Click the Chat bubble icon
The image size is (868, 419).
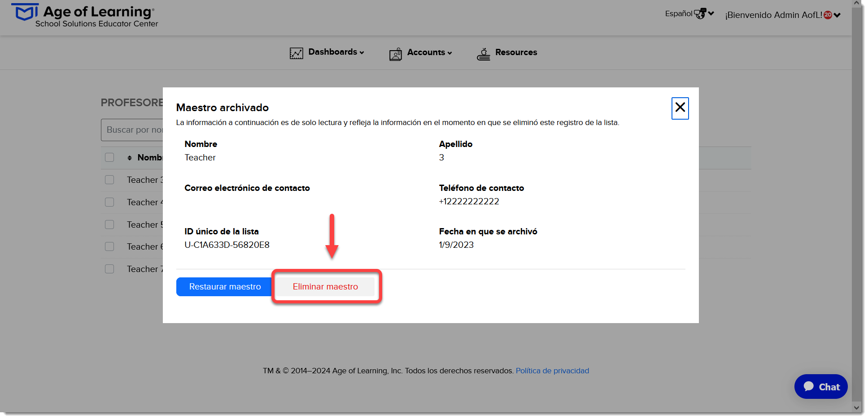pos(809,386)
